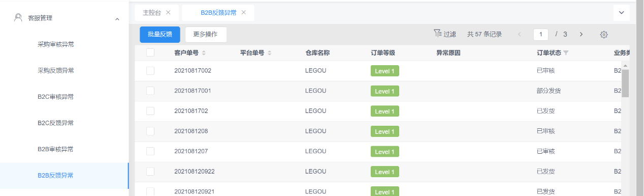This screenshot has width=644, height=196.
Task: Toggle the select-all header checkbox
Action: [x=150, y=52]
